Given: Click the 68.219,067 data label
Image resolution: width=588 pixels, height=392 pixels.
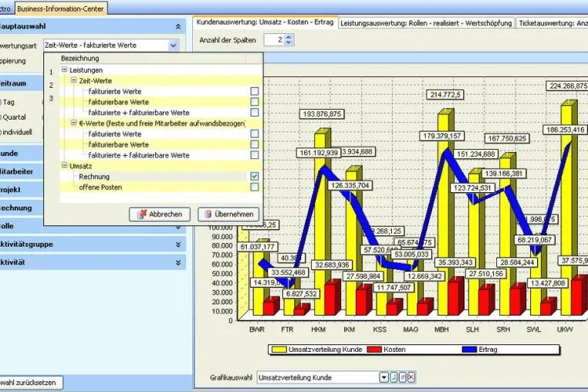Looking at the screenshot, I should 534,240.
